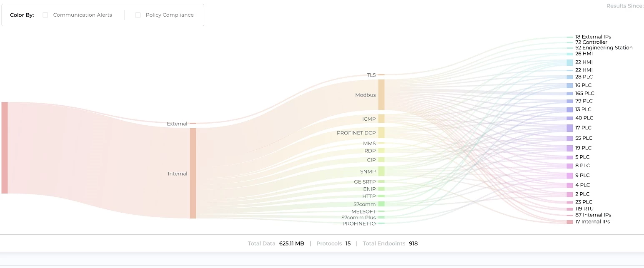Click the TLS protocol label

click(371, 75)
